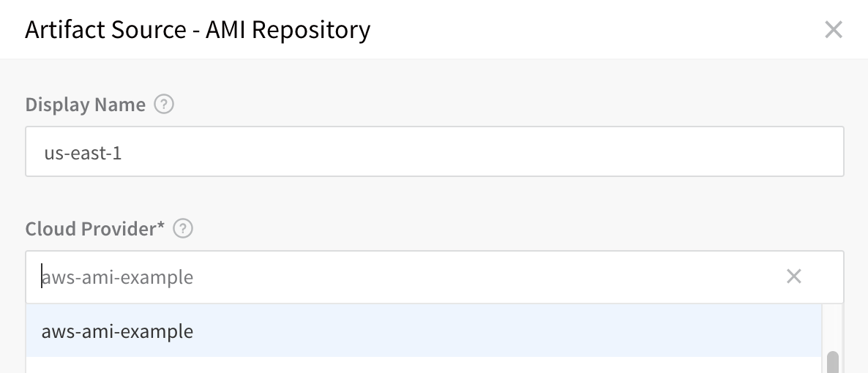Click the Display Name help icon
The height and width of the screenshot is (373, 868).
pos(164,104)
